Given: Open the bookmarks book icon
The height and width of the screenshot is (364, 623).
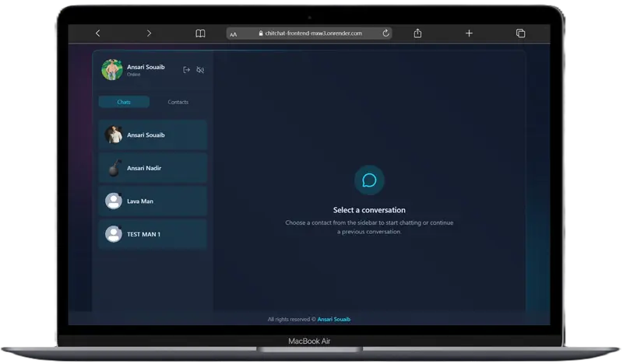Looking at the screenshot, I should click(200, 33).
